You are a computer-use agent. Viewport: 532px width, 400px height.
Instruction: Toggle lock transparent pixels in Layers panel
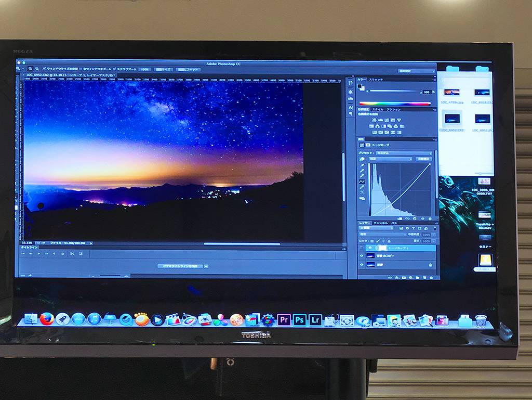coord(372,241)
